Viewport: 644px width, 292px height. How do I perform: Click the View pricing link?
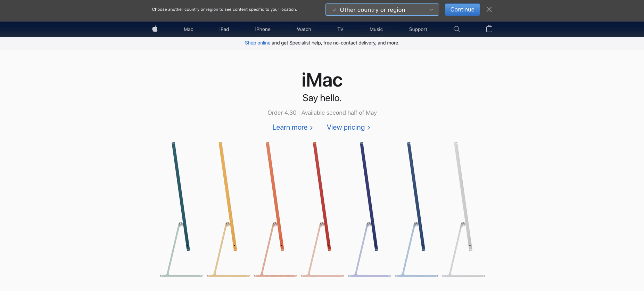pyautogui.click(x=348, y=128)
